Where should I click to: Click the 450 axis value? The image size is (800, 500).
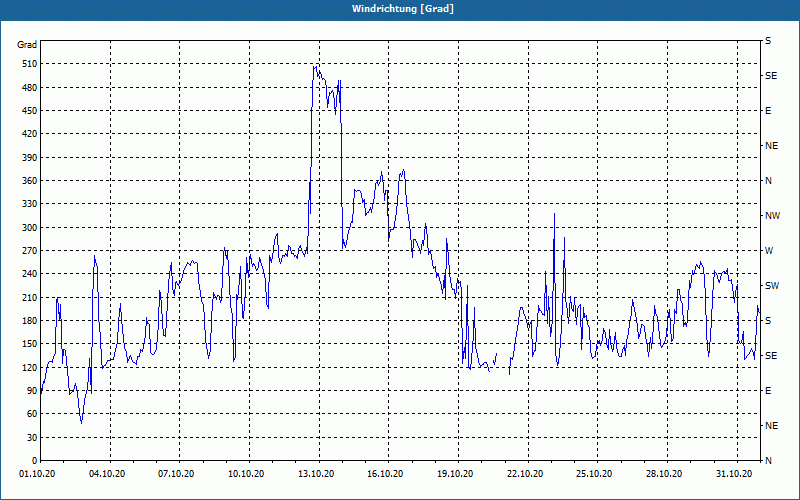[30, 111]
